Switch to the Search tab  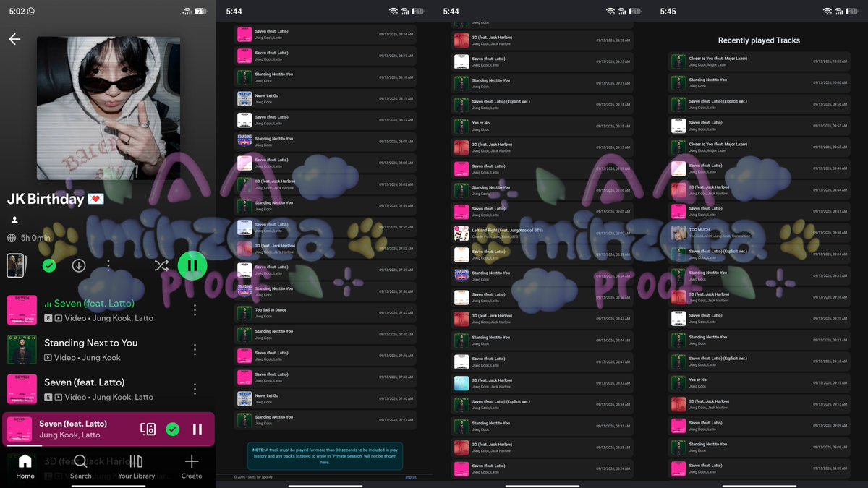(80, 467)
